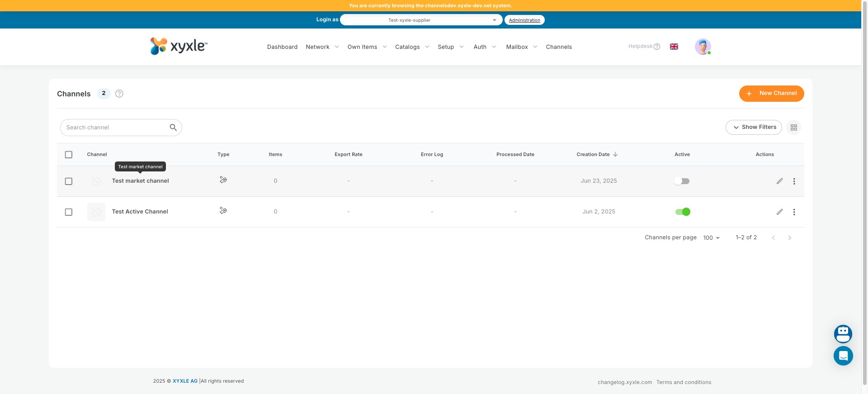Switch to grid view layout

[793, 128]
